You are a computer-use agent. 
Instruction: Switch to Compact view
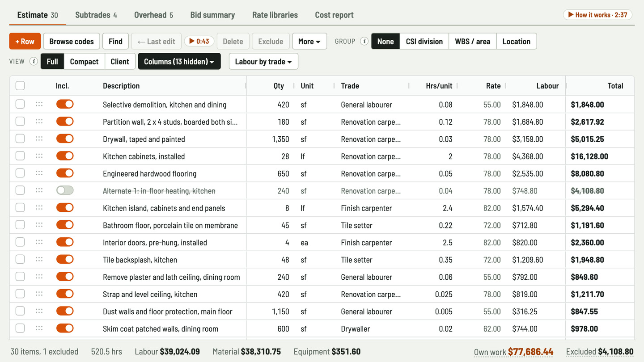84,61
